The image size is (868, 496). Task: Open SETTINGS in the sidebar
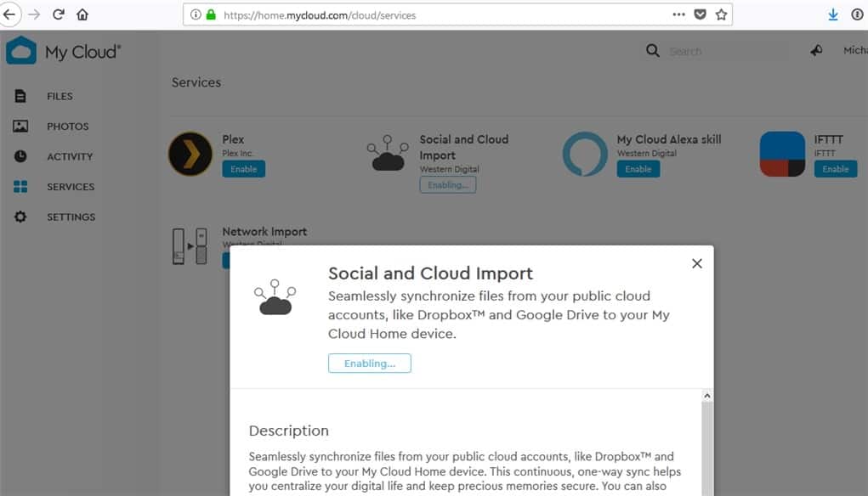click(71, 217)
